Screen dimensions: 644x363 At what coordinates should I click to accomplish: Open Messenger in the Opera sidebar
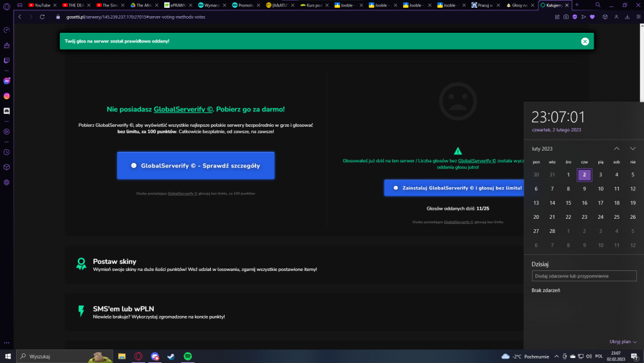click(6, 81)
